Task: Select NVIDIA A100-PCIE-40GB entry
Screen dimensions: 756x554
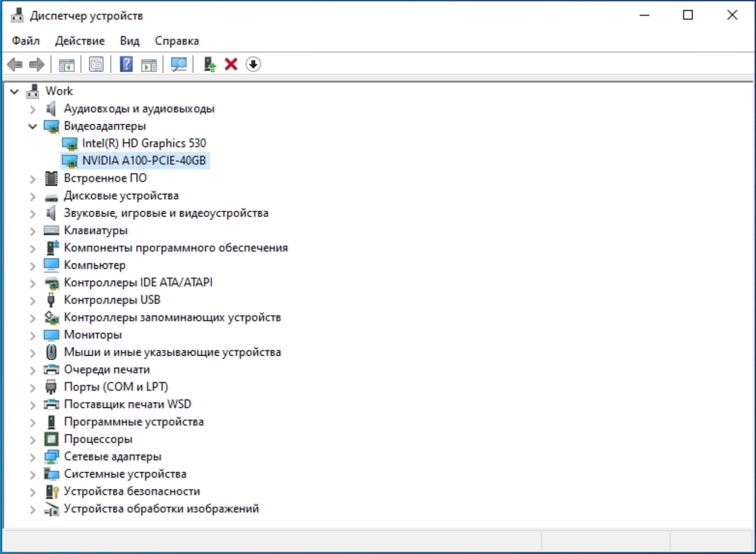Action: (x=144, y=161)
